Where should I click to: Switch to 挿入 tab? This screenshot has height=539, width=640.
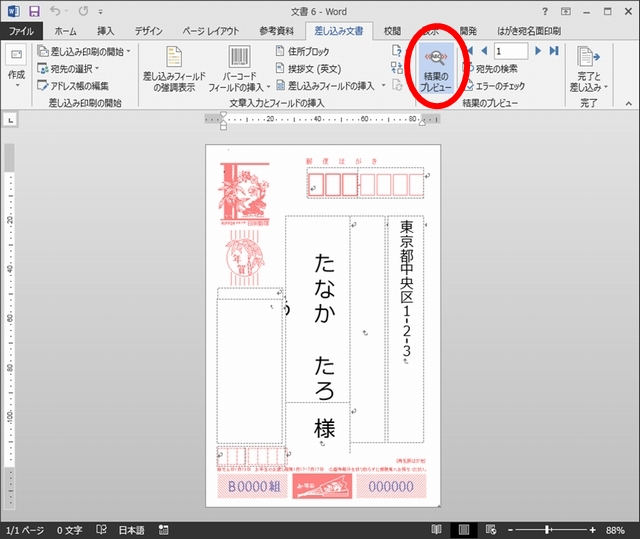click(105, 31)
